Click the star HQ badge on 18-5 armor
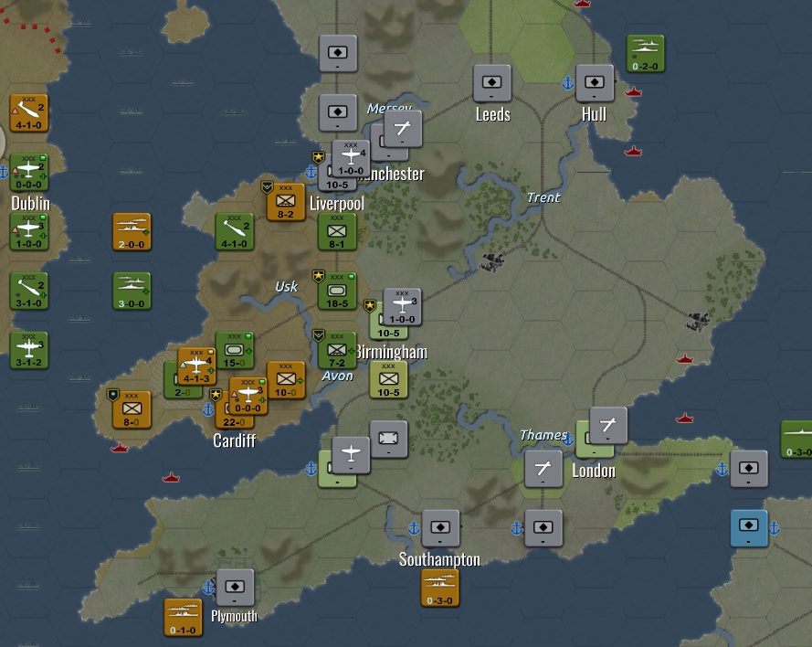Viewport: 812px width, 647px height. click(318, 276)
